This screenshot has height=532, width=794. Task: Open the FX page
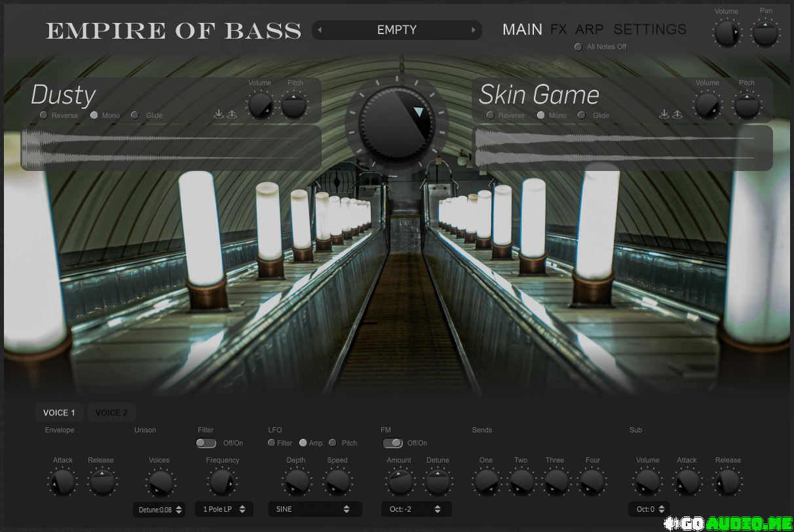559,29
